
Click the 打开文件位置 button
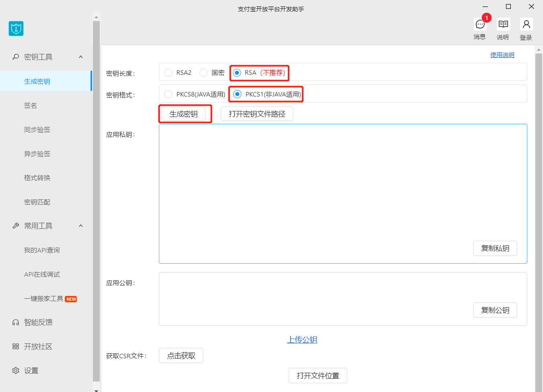318,376
